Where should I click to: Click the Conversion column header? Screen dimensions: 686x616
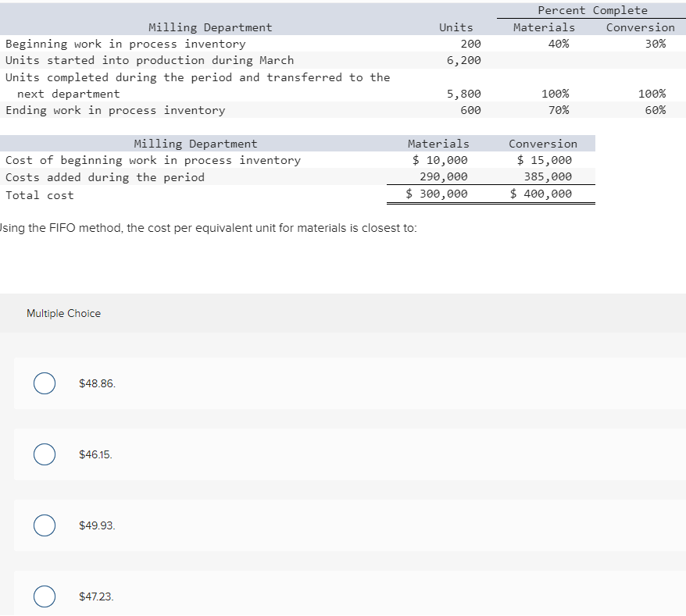[640, 27]
